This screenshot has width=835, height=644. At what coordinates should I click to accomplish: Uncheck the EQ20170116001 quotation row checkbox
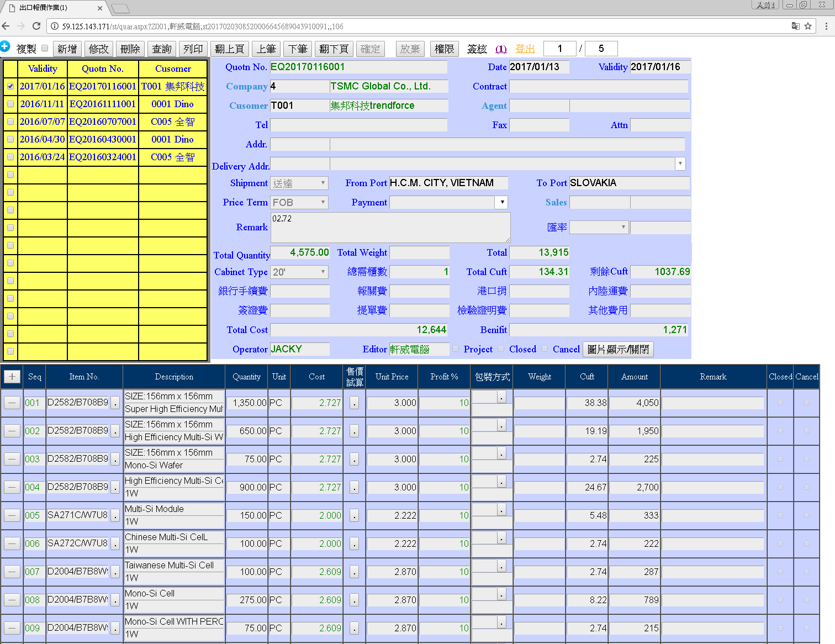tap(10, 86)
